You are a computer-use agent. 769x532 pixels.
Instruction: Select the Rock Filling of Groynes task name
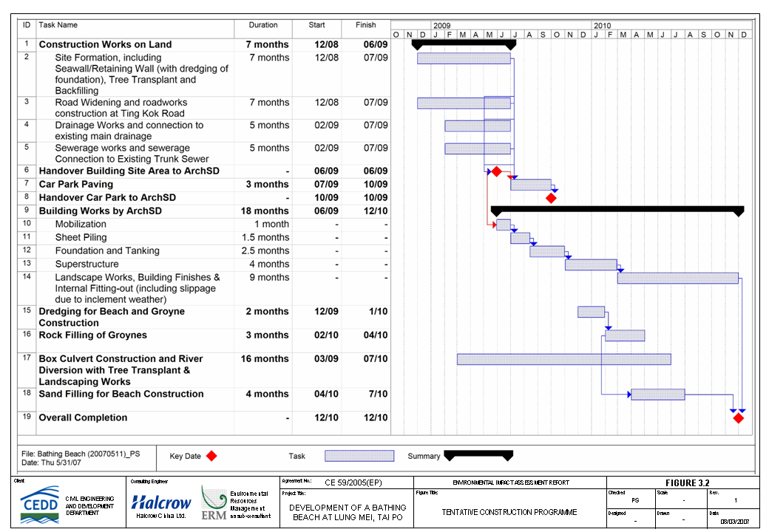click(92, 335)
